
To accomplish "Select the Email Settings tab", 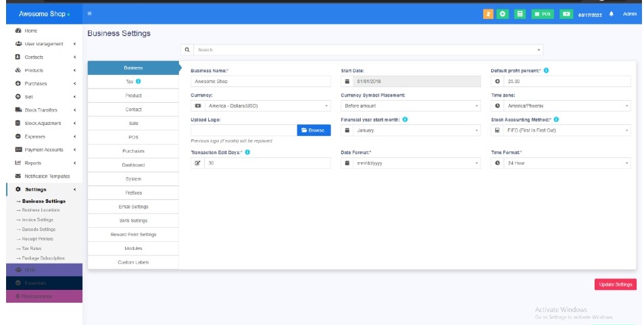I will 133,207.
